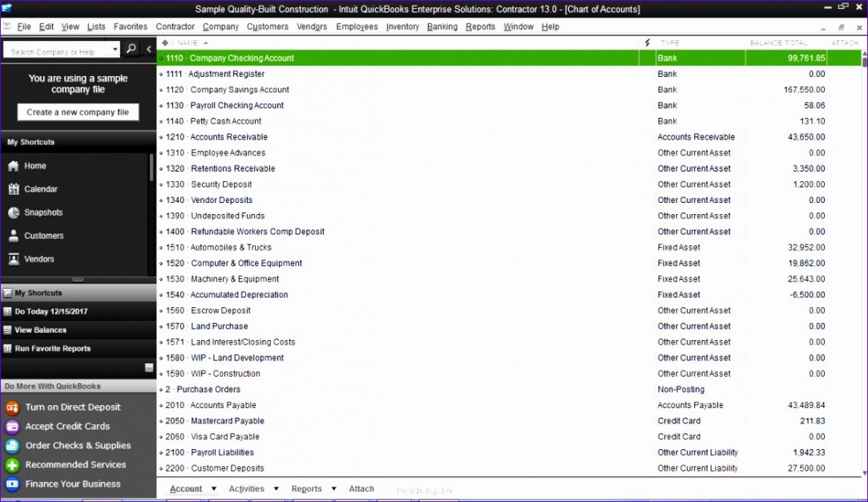Click the 167,550.00 balance value
This screenshot has height=502, width=868.
pos(805,90)
